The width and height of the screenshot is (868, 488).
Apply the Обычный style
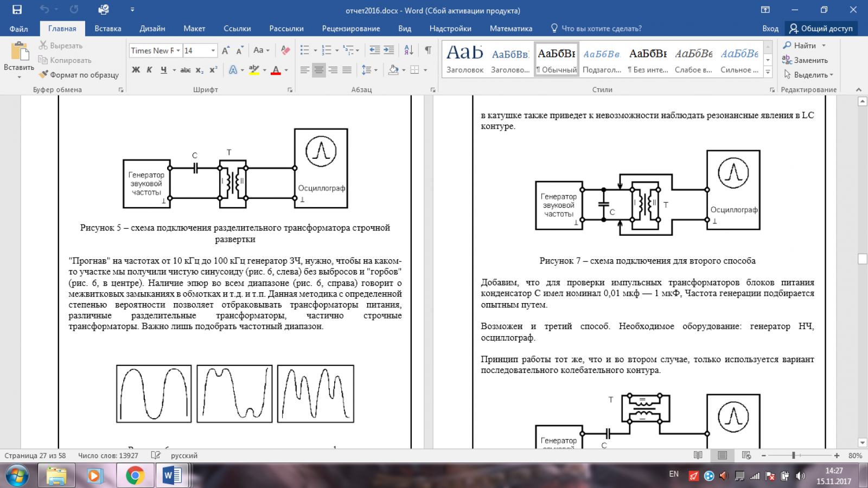point(557,60)
